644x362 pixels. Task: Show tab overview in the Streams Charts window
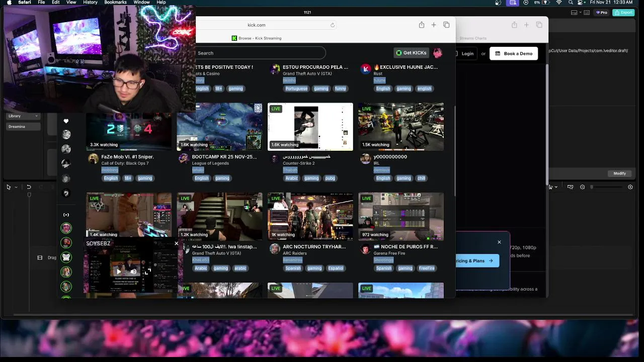539,25
